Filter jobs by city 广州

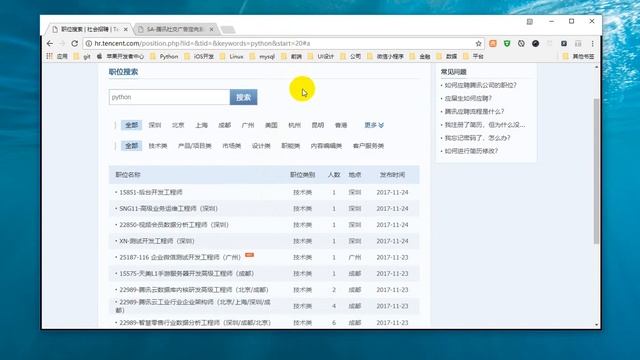(248, 125)
